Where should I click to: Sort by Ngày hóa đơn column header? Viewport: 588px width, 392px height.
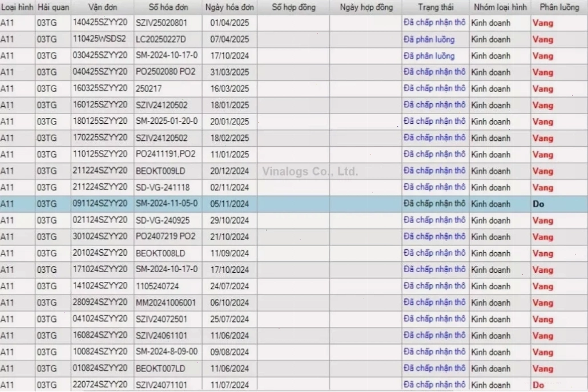(x=229, y=7)
